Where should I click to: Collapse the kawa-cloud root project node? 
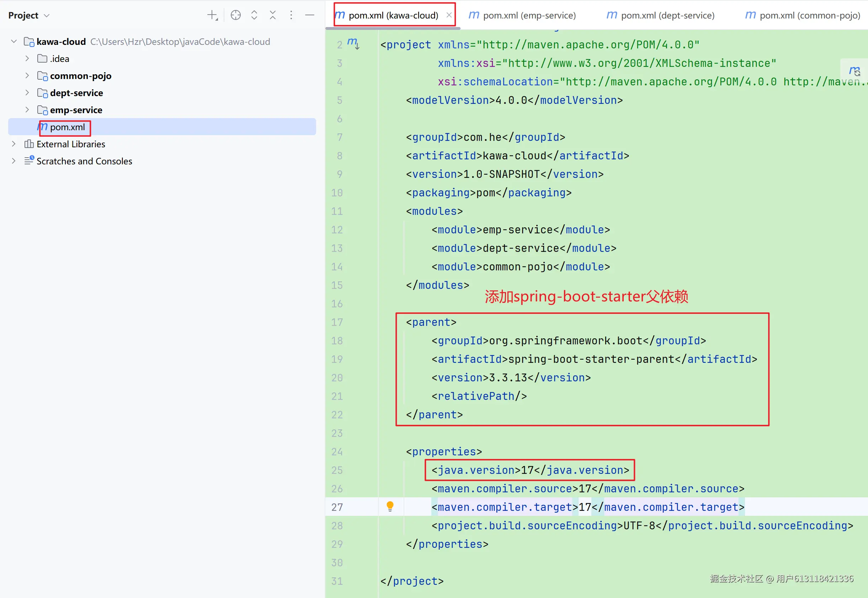14,42
